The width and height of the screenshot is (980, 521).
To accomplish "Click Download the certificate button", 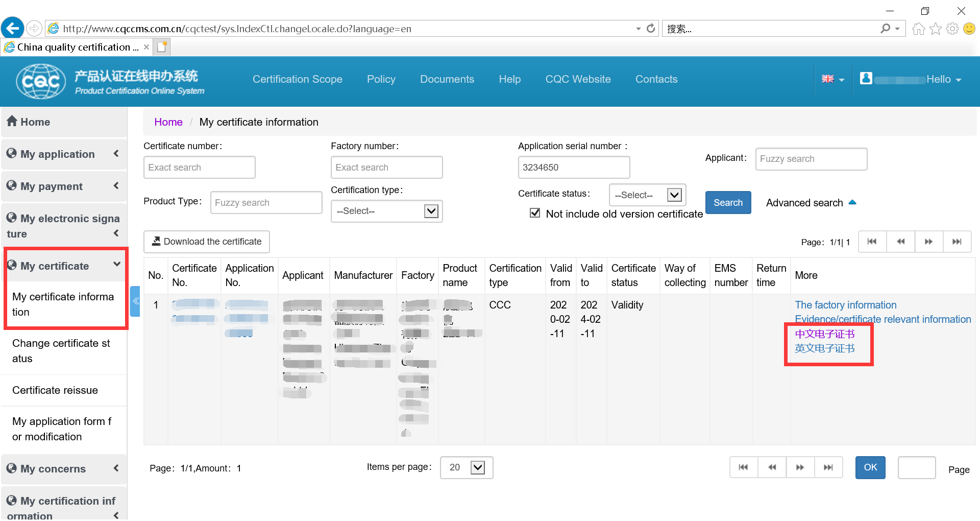I will pos(207,242).
